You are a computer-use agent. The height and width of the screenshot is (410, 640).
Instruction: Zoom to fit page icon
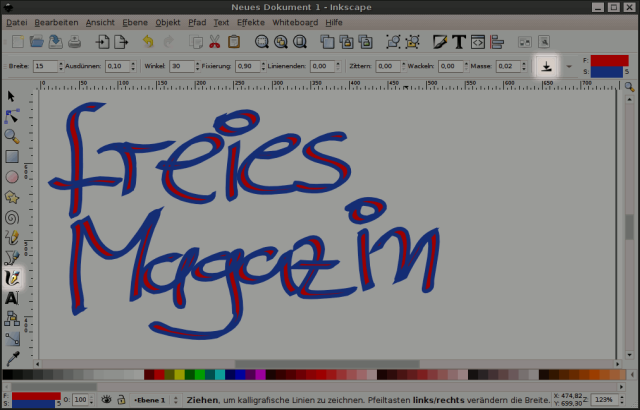(x=300, y=42)
